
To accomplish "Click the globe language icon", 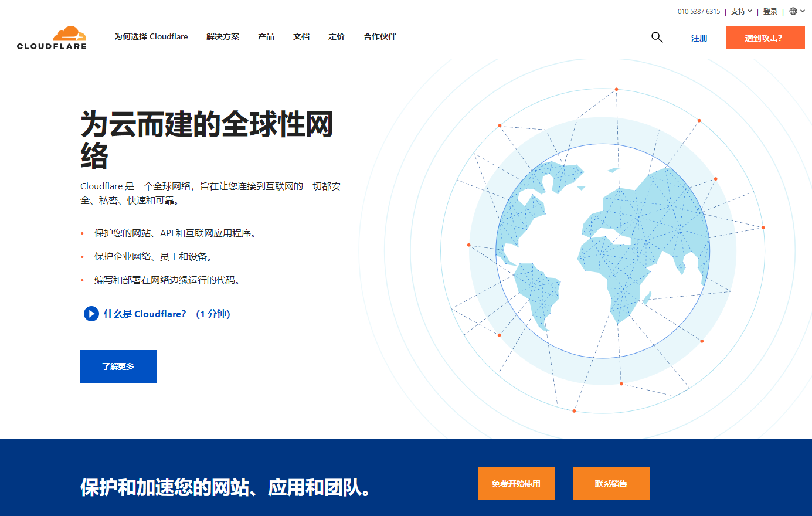I will (x=793, y=11).
